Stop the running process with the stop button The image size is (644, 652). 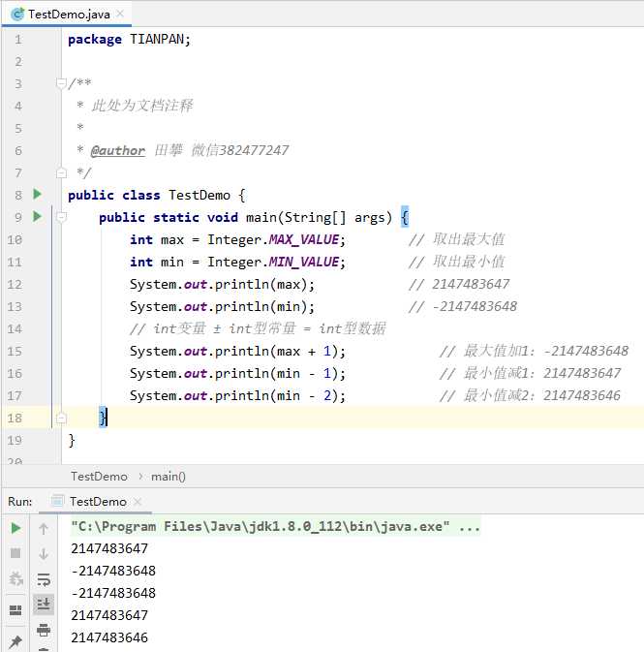point(15,553)
